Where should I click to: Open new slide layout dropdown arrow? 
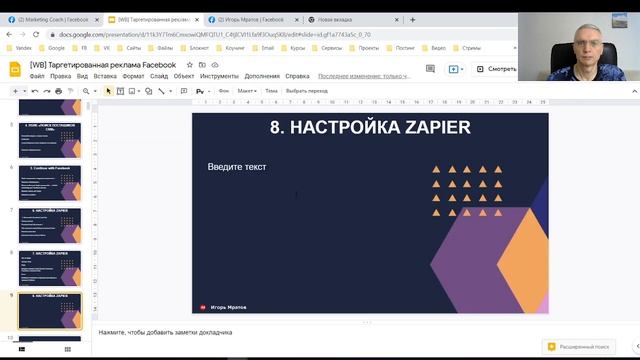pyautogui.click(x=24, y=91)
